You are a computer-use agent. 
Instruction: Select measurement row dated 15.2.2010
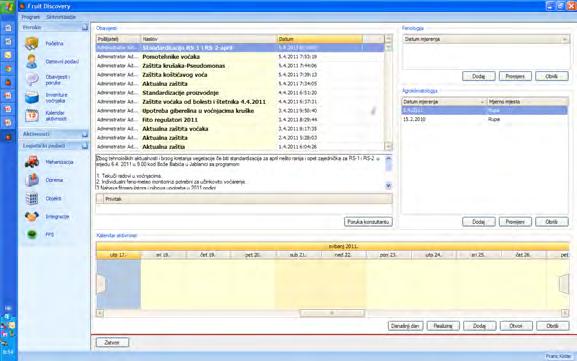[485, 120]
